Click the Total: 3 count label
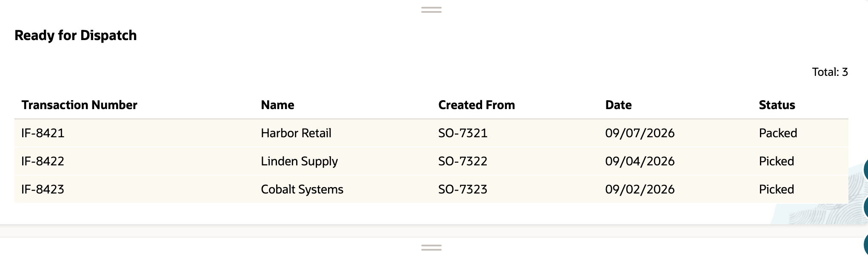The width and height of the screenshot is (868, 260). point(830,72)
